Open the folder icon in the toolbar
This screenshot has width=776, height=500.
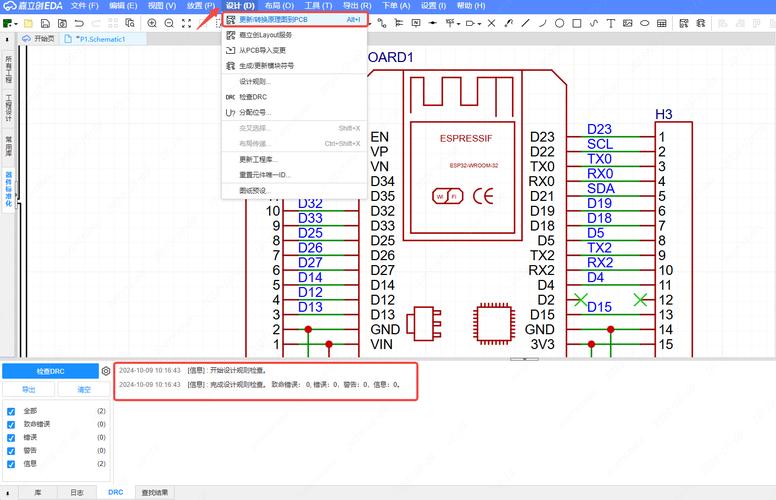[28, 23]
